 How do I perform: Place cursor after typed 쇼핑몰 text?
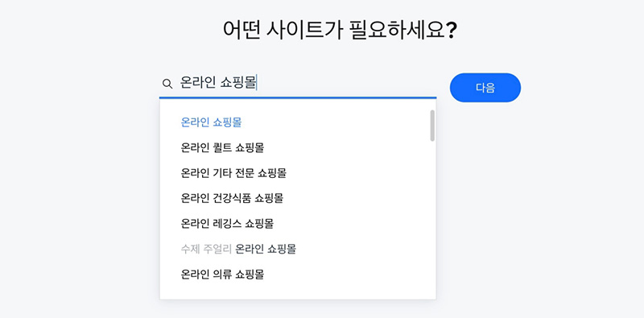point(256,84)
